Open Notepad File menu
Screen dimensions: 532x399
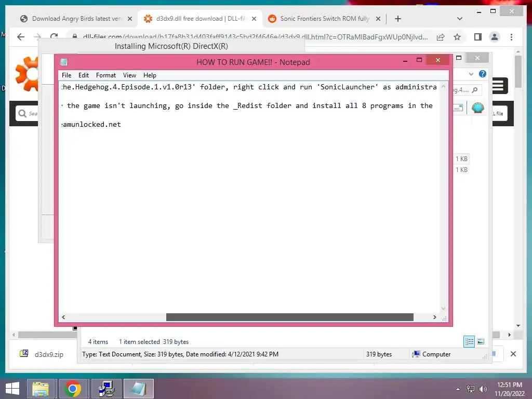[66, 75]
